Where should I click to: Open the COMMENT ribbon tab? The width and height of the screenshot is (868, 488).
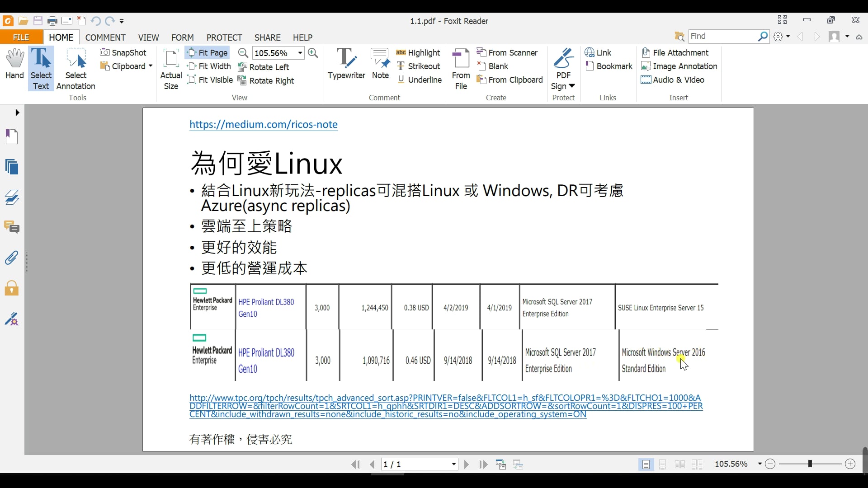click(105, 38)
